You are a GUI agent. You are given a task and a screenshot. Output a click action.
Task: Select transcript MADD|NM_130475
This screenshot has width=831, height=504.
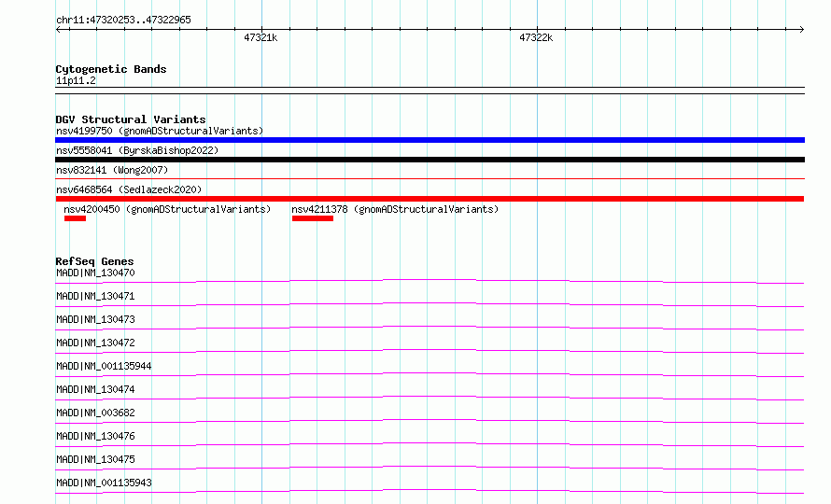pyautogui.click(x=95, y=459)
